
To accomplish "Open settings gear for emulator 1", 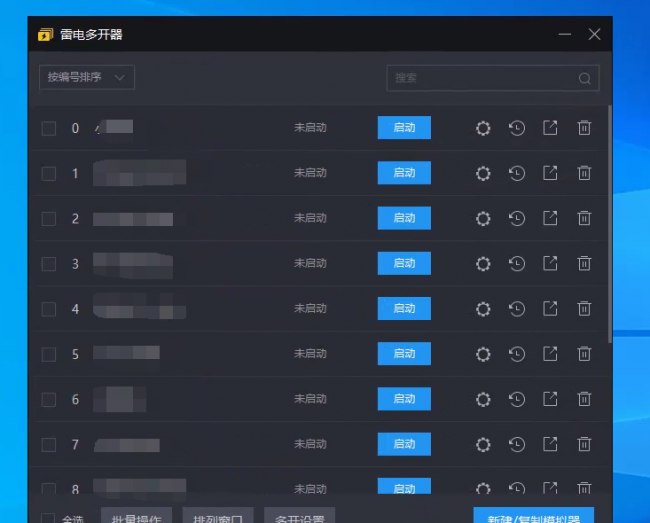I will (x=483, y=173).
